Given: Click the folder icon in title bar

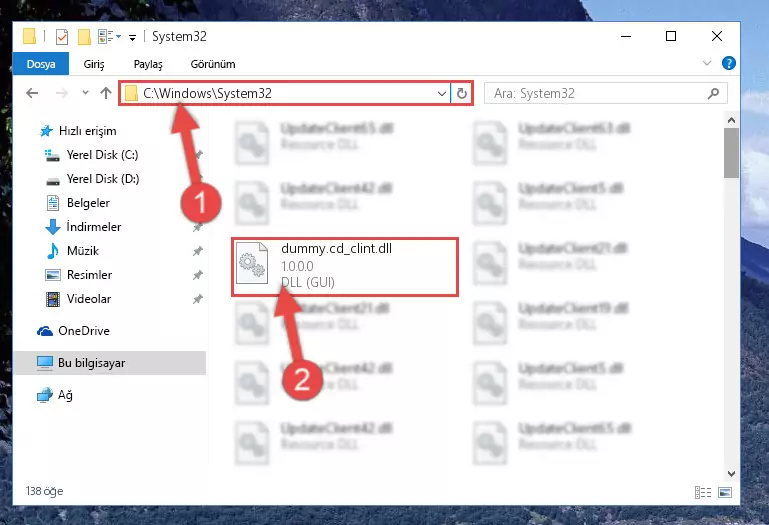Looking at the screenshot, I should click(29, 36).
